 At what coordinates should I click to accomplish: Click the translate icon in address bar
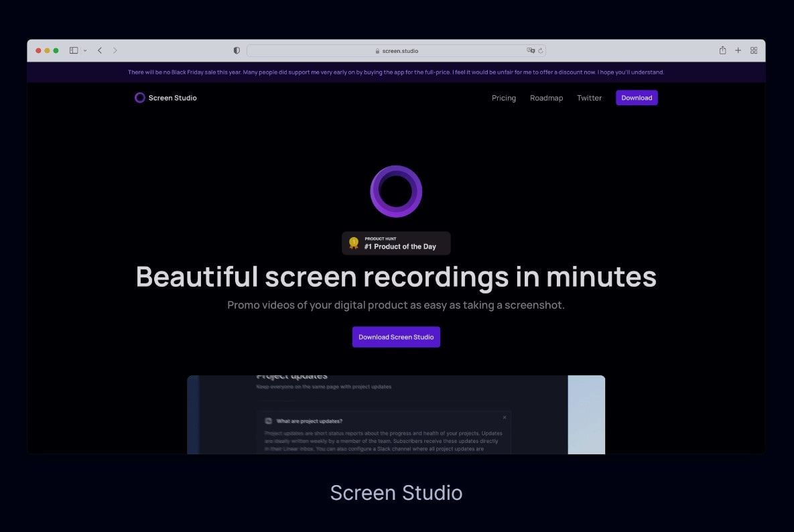coord(531,50)
